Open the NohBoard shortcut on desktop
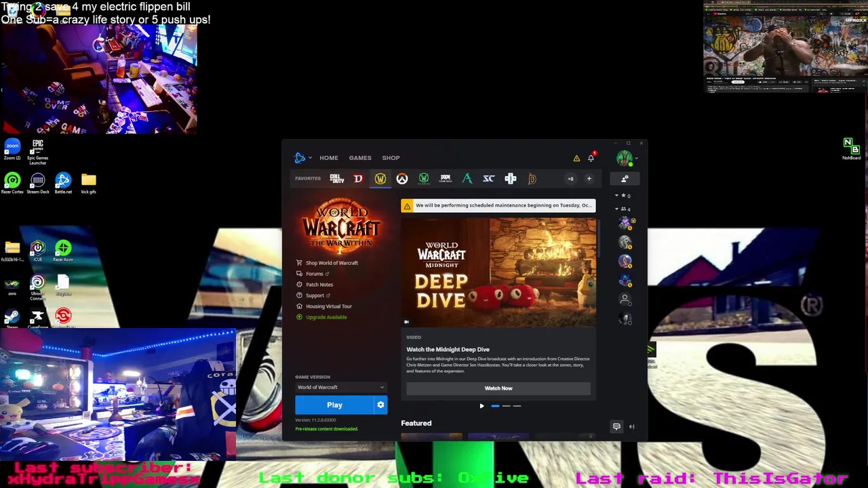The width and height of the screenshot is (868, 488). 851,149
